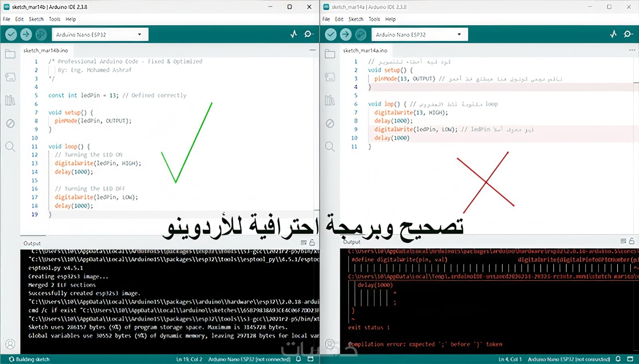Toggle output scroll lock in sketch_mar14b window
The image size is (639, 364).
click(312, 242)
